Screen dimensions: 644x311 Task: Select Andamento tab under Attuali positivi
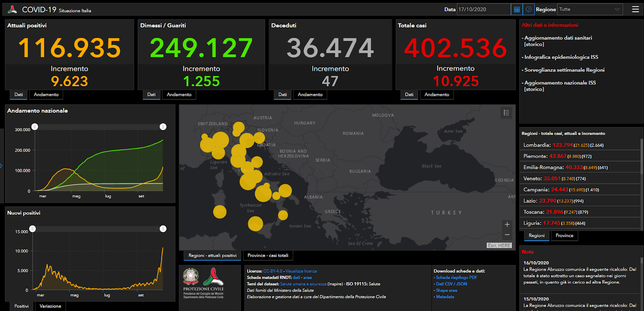click(x=46, y=95)
